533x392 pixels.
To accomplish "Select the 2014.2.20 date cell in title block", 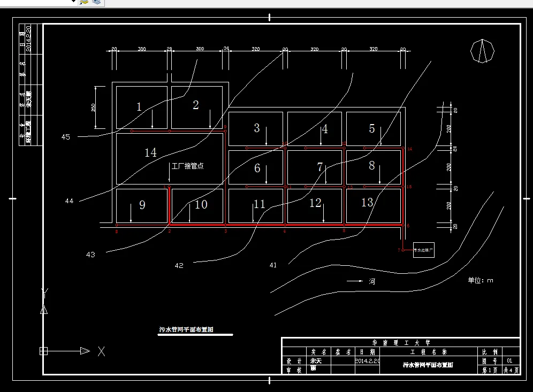I will click(x=368, y=361).
